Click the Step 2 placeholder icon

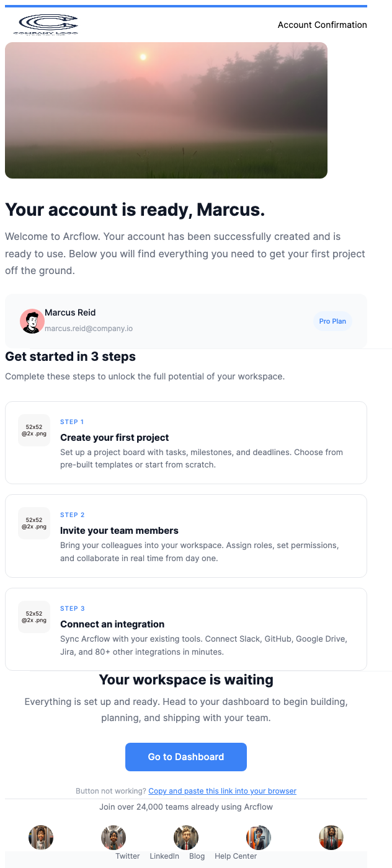34,523
